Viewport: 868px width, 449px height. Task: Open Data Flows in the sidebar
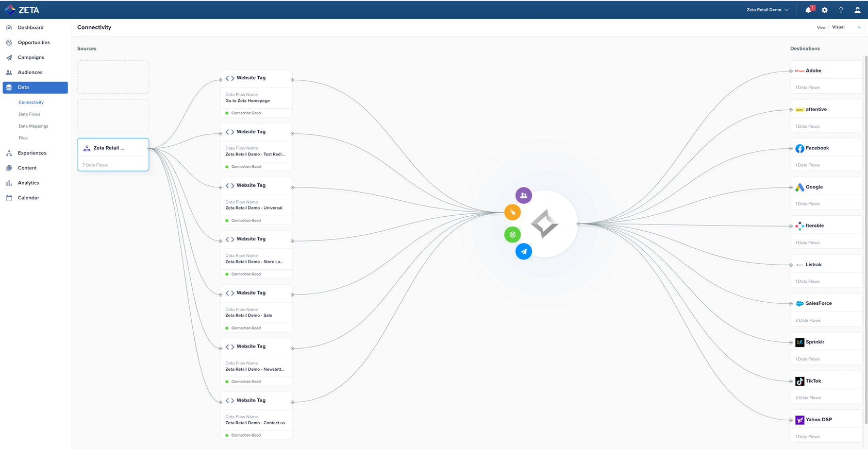point(29,114)
